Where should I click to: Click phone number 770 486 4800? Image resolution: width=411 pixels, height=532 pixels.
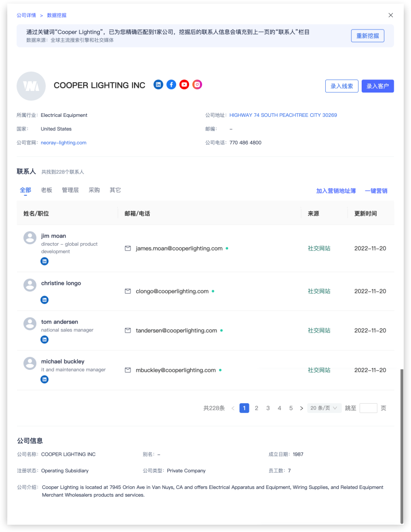(x=245, y=142)
